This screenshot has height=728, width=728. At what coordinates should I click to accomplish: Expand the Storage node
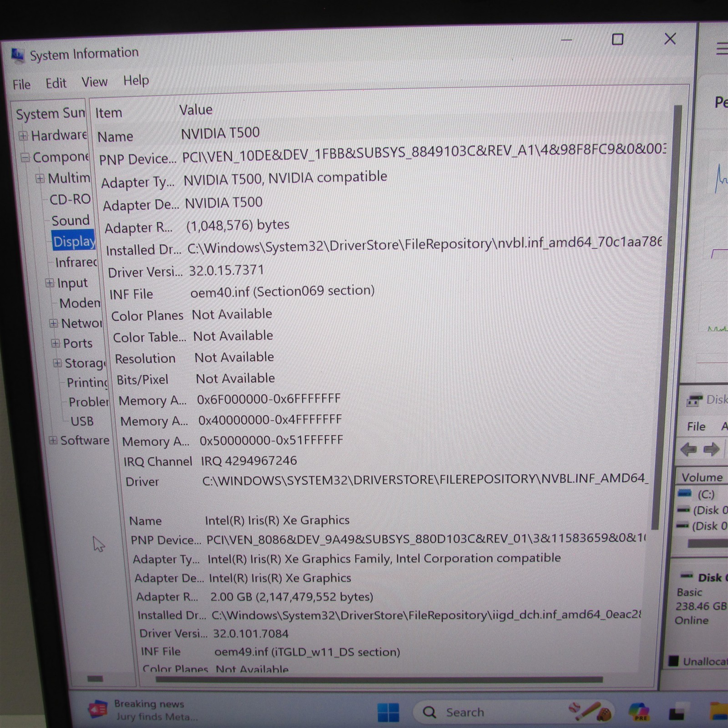click(57, 363)
